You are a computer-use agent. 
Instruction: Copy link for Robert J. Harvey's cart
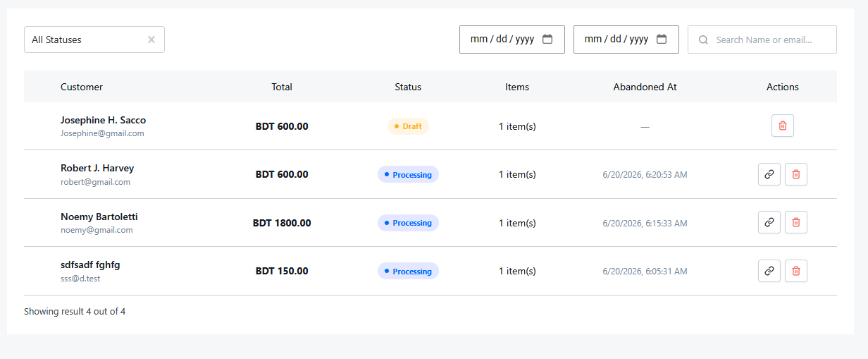pos(769,174)
